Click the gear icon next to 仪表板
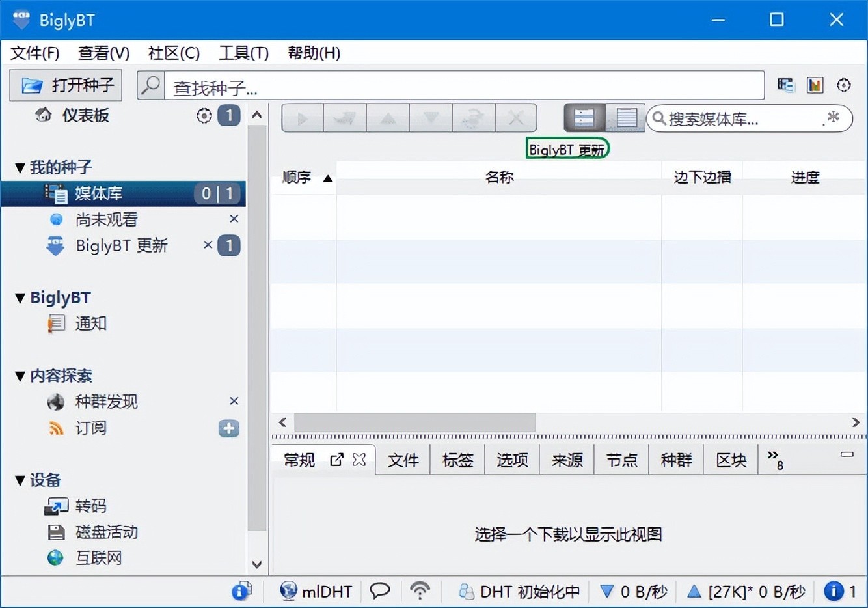Viewport: 868px width, 608px height. coord(204,116)
